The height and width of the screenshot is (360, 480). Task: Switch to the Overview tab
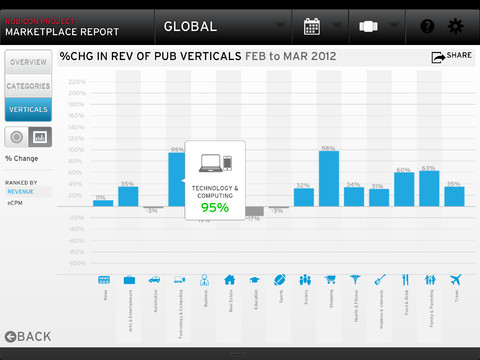(28, 62)
